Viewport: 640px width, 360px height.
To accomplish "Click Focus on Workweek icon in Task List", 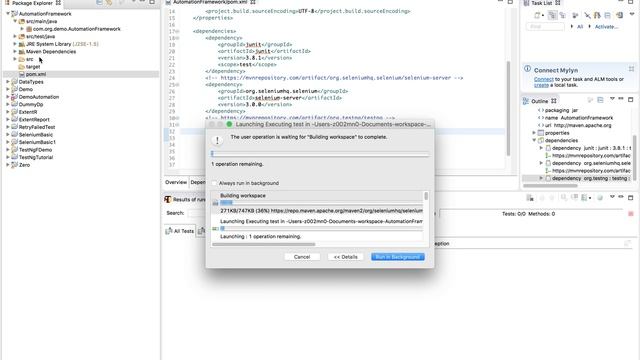I will coord(575,16).
